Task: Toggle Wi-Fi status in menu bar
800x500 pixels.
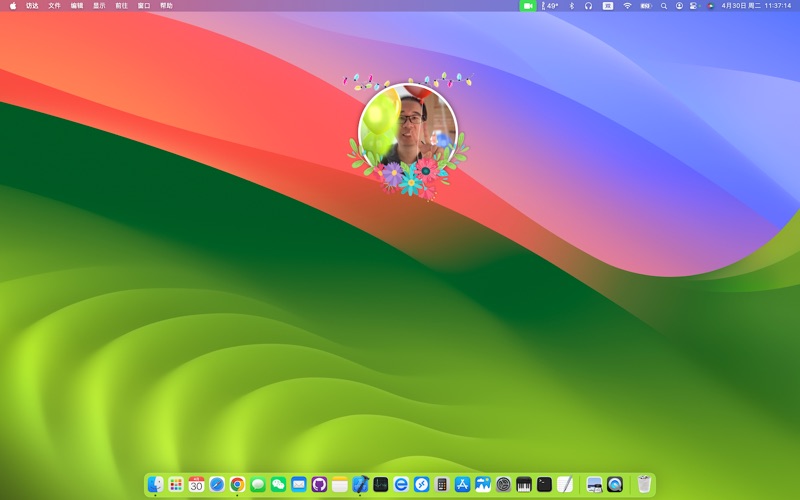Action: click(x=627, y=6)
